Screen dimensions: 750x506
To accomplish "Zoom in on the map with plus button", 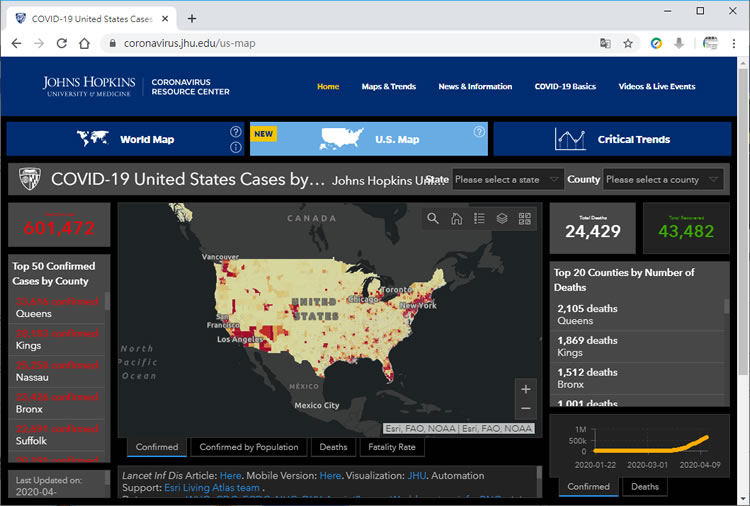I will 526,389.
